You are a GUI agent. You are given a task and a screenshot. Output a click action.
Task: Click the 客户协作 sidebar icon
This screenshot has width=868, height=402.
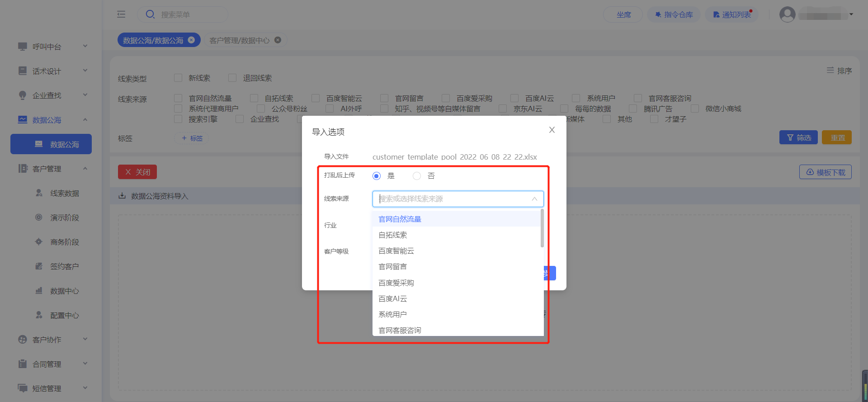pos(23,340)
